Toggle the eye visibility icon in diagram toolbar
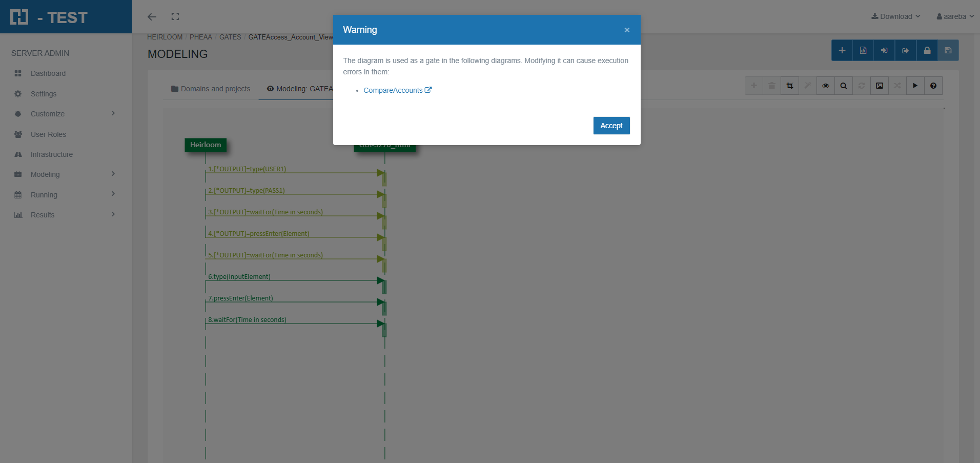This screenshot has height=463, width=980. pyautogui.click(x=825, y=86)
